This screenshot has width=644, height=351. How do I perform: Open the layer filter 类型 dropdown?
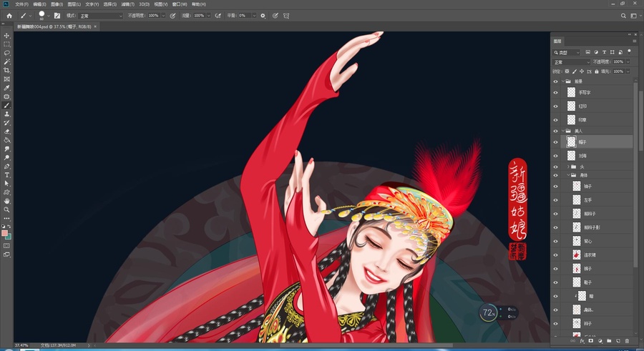pos(567,52)
